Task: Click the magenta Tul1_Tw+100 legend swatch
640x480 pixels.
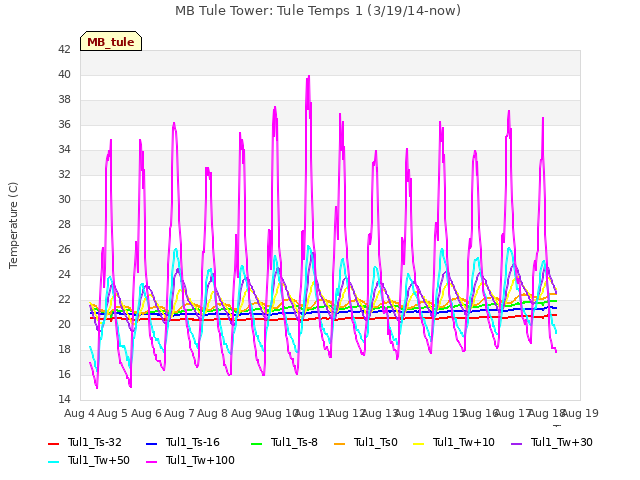Action: (x=151, y=462)
